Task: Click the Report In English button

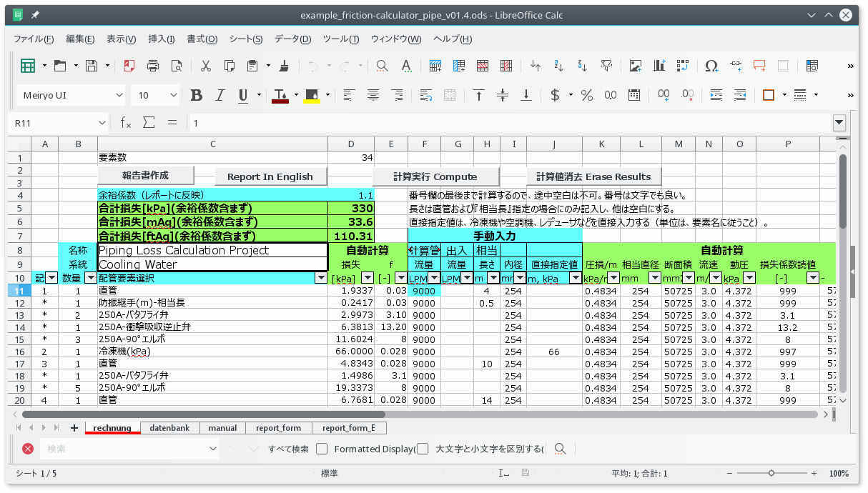Action: 270,176
